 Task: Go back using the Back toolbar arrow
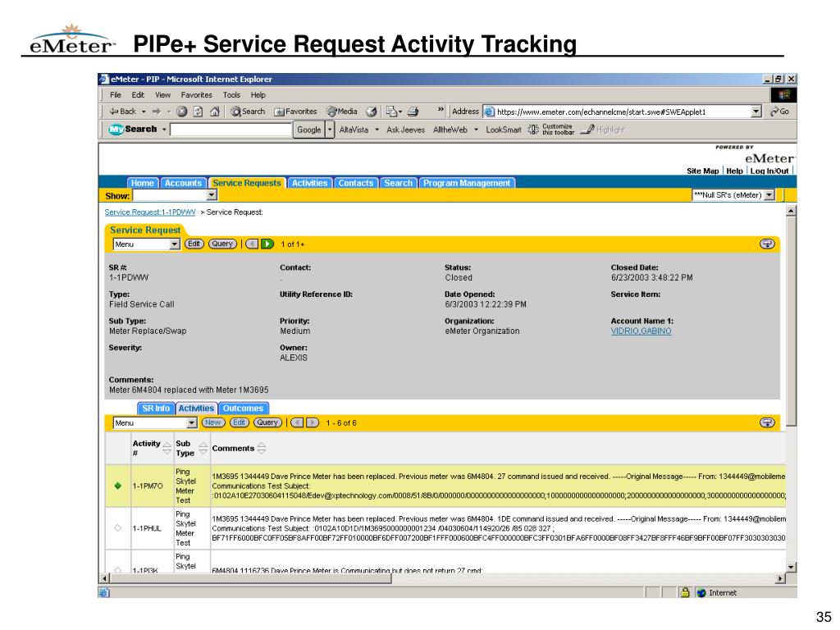[x=123, y=112]
